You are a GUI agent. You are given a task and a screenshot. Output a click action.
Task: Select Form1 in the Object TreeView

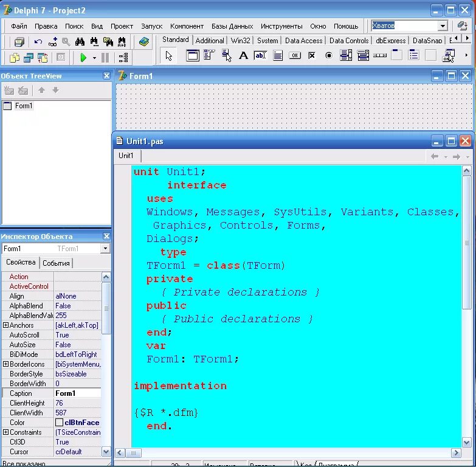coord(23,106)
